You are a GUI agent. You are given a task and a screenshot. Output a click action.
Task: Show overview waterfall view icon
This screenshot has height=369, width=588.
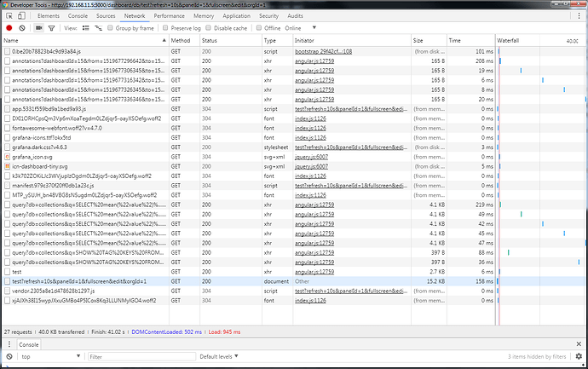click(x=98, y=28)
